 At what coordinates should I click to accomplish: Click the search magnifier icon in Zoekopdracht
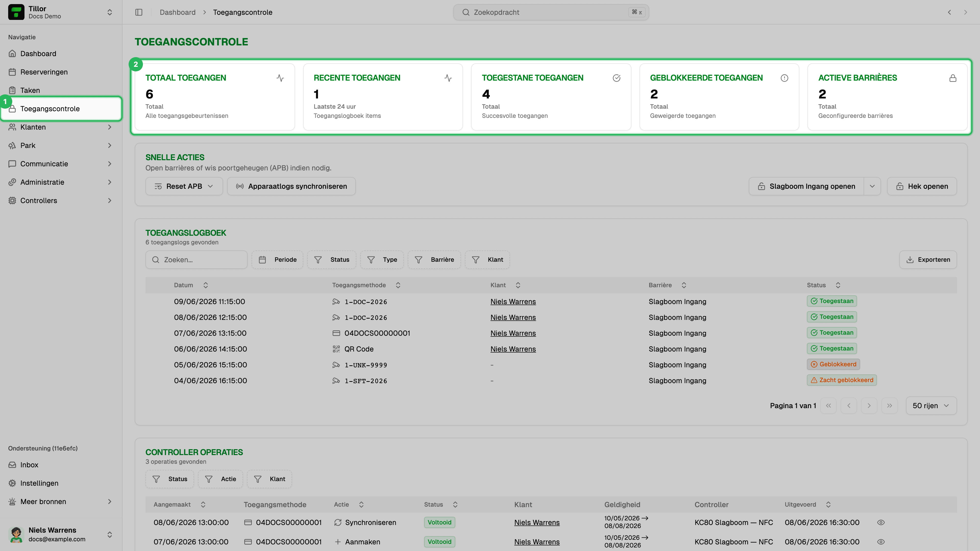[x=466, y=12]
